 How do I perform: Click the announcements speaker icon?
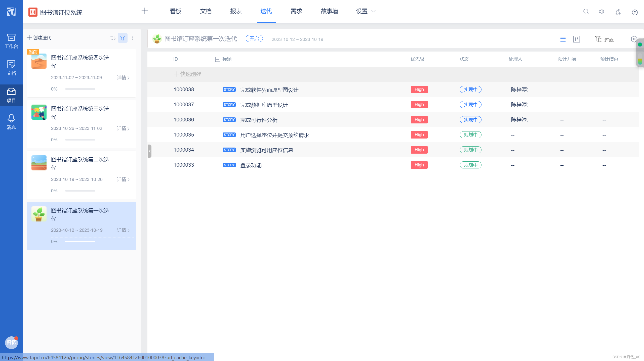[x=601, y=12]
